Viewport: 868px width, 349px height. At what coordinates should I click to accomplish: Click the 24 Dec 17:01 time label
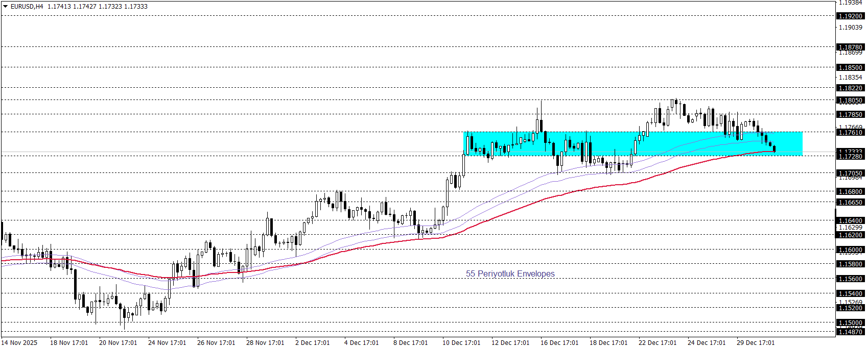[707, 343]
